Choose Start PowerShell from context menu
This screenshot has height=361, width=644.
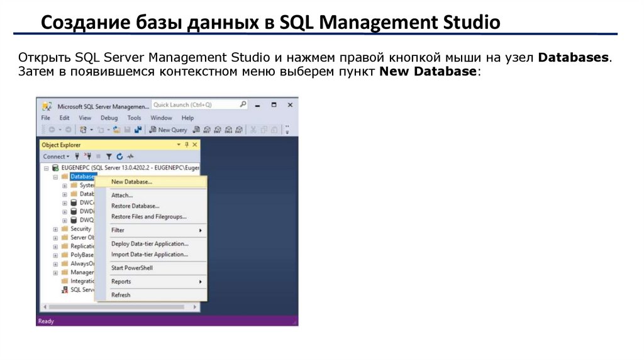pos(151,268)
